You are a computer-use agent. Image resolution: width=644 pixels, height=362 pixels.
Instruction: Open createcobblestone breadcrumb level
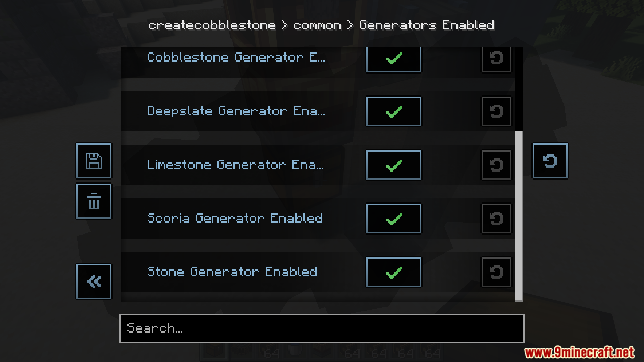click(212, 25)
